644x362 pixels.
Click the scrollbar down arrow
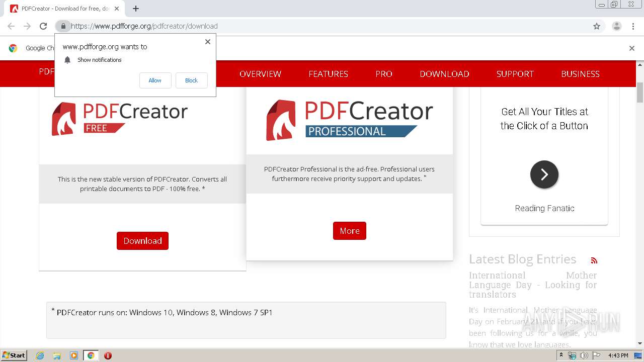click(640, 344)
